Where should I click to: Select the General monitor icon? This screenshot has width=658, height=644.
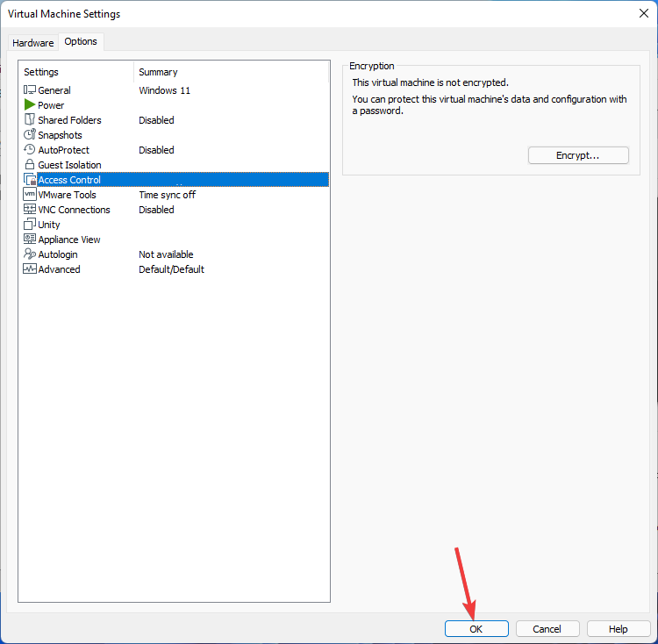29,89
